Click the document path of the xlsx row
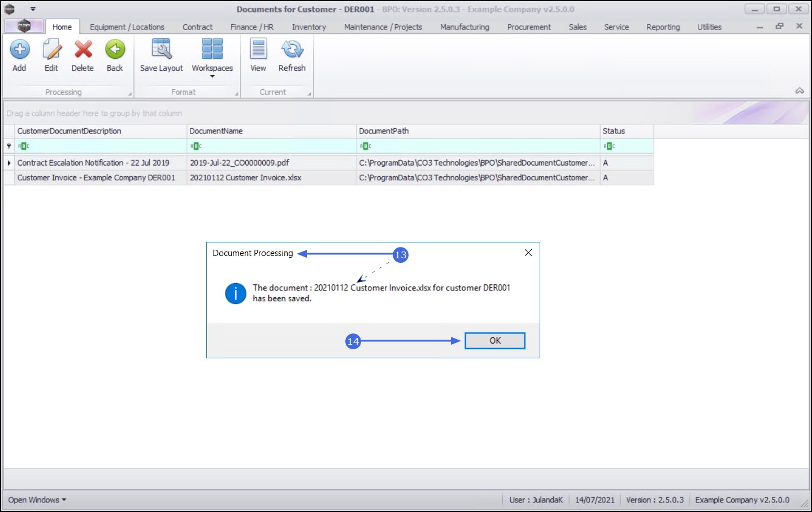The image size is (812, 512). (478, 177)
